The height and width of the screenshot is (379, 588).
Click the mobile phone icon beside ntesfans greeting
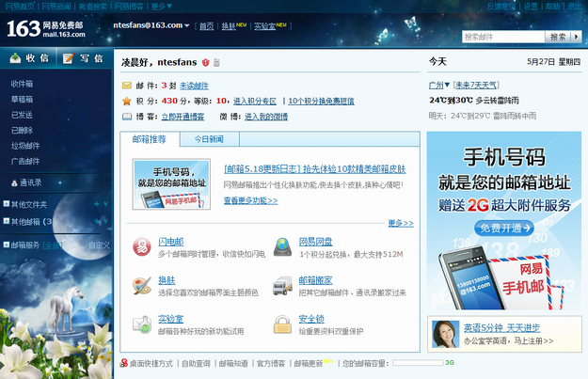coord(216,63)
